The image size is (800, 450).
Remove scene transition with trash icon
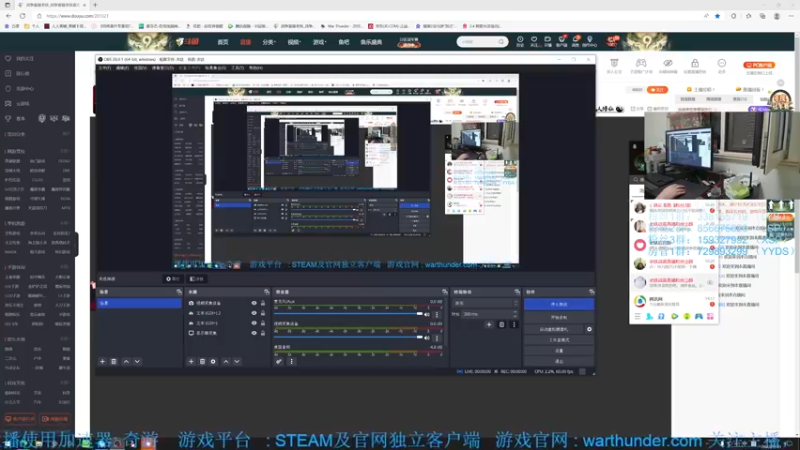[x=502, y=324]
